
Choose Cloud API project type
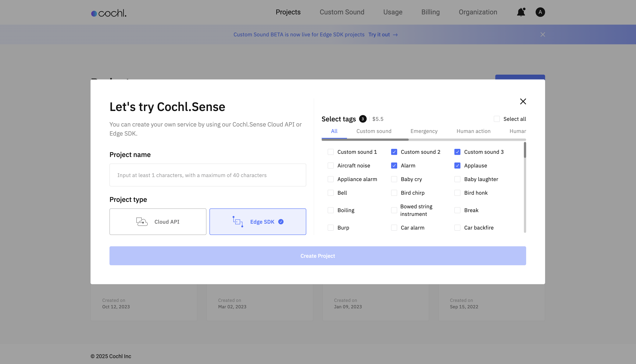[x=158, y=222]
